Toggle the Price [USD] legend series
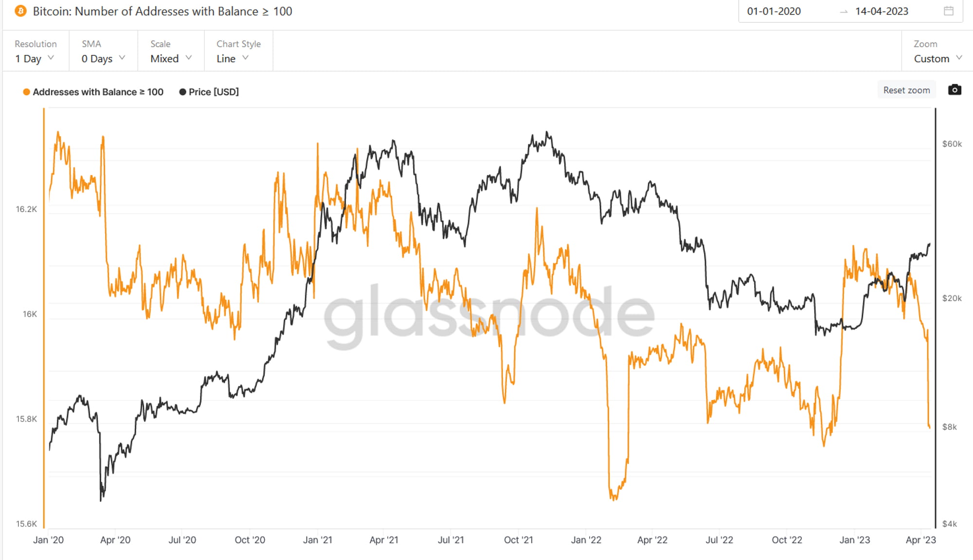This screenshot has width=973, height=560. (209, 92)
